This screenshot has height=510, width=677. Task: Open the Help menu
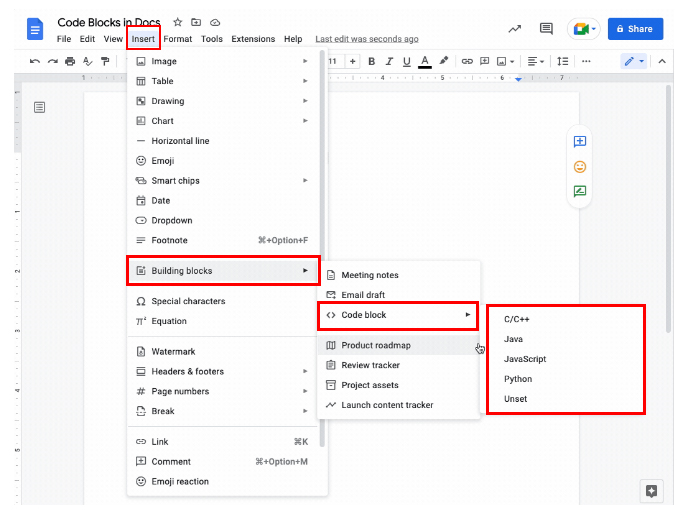tap(293, 39)
